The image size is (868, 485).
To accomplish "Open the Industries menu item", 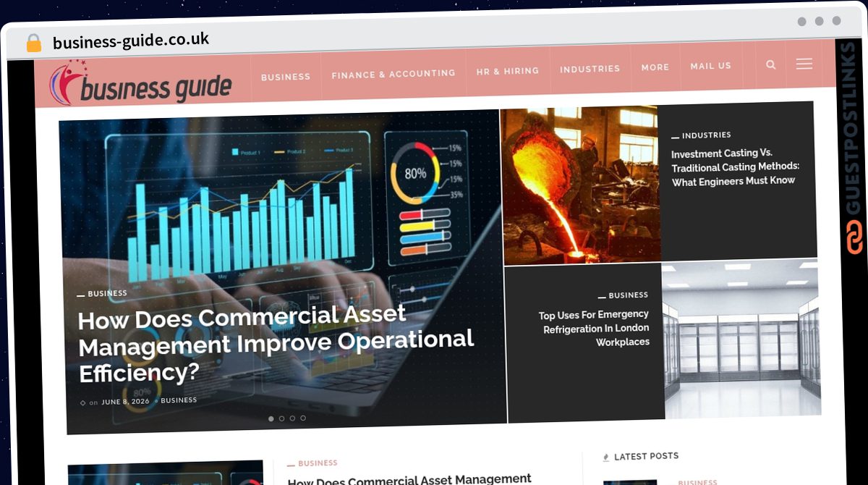I will coord(590,69).
